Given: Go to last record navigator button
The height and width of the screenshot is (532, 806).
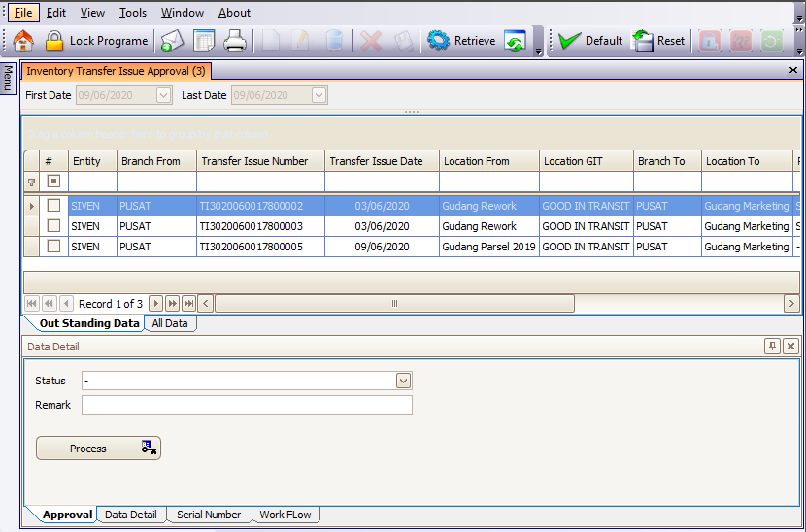Looking at the screenshot, I should [188, 304].
